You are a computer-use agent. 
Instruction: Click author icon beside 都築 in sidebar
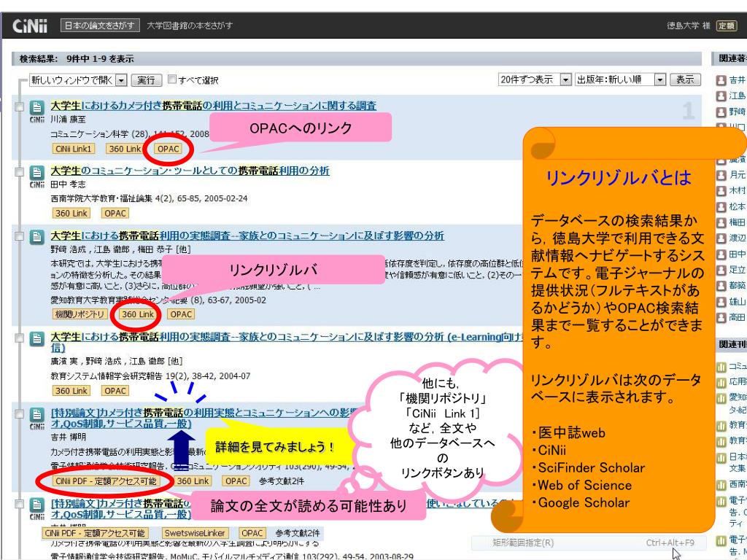click(x=721, y=286)
